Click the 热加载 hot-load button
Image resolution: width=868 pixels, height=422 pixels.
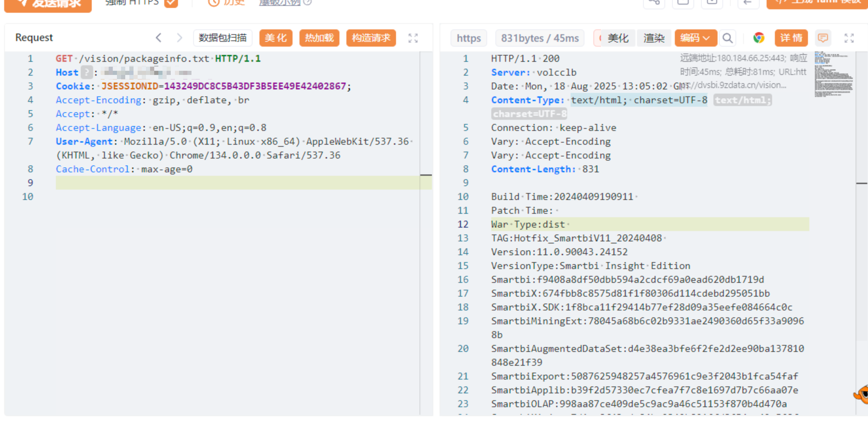point(319,38)
